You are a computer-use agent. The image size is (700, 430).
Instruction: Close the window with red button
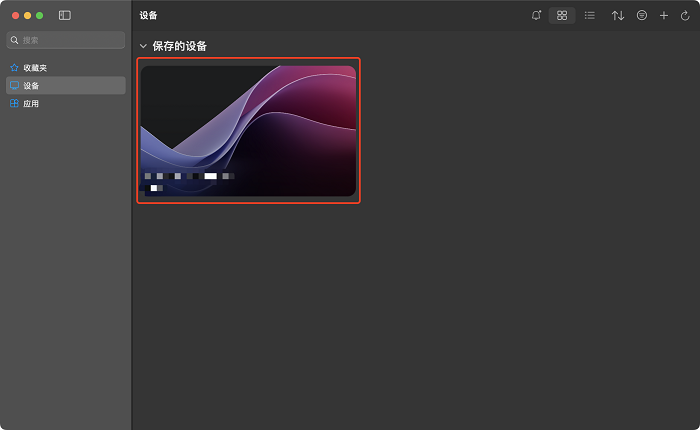(15, 15)
